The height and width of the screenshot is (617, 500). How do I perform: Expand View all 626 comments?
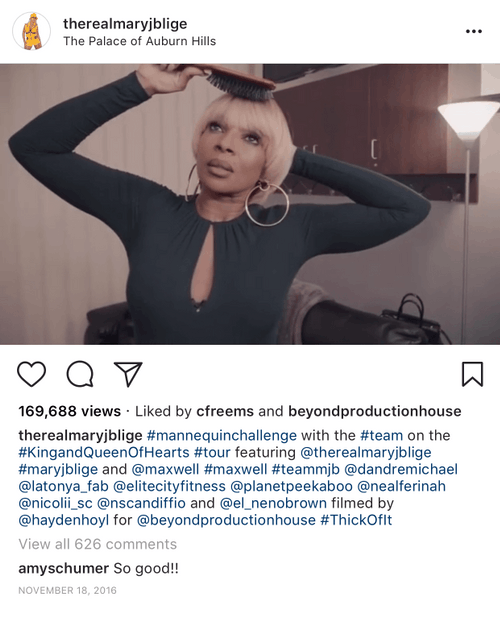[98, 544]
